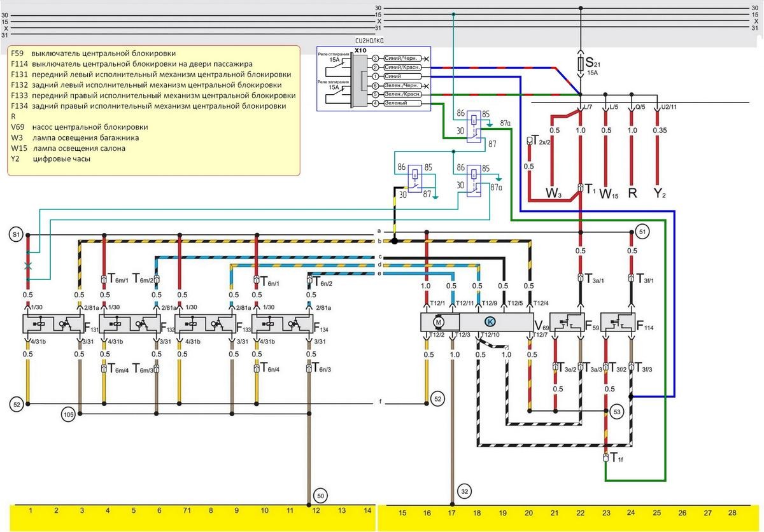Click circled node S1
This screenshot has height=532, width=764.
[15, 235]
